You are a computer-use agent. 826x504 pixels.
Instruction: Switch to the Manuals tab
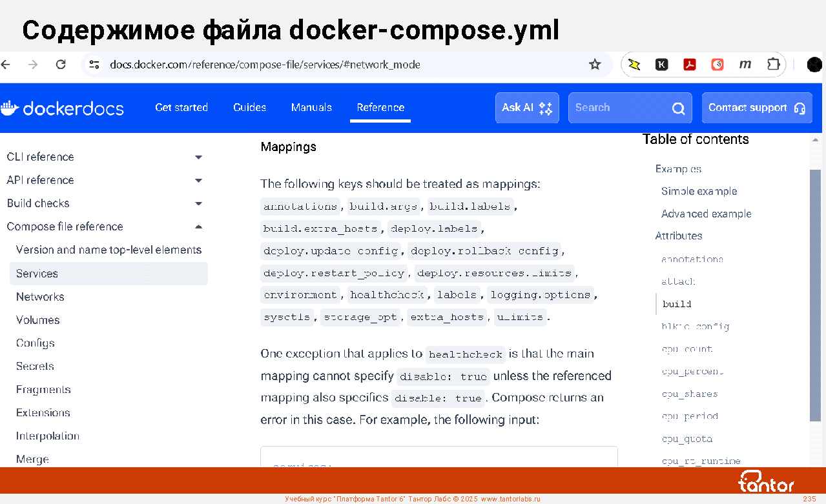tap(311, 108)
